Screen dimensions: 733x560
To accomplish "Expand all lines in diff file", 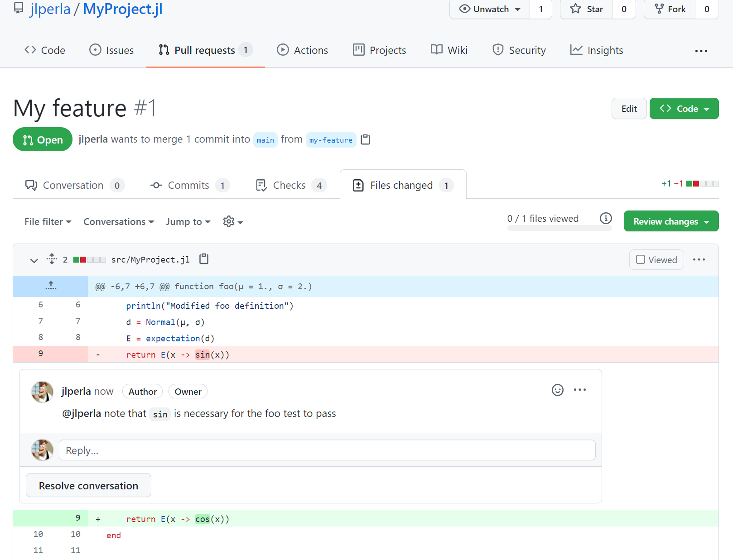I will click(52, 259).
